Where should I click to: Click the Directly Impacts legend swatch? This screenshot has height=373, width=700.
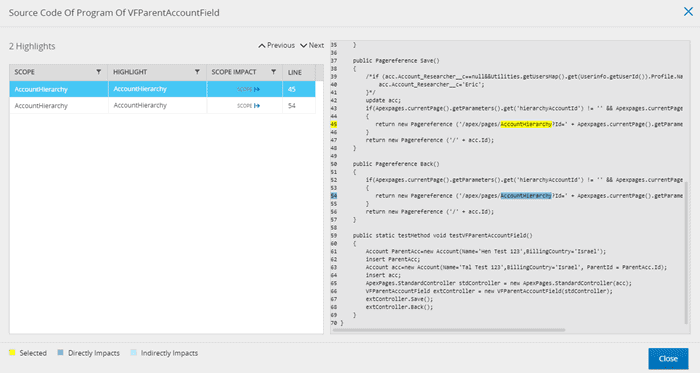point(60,352)
